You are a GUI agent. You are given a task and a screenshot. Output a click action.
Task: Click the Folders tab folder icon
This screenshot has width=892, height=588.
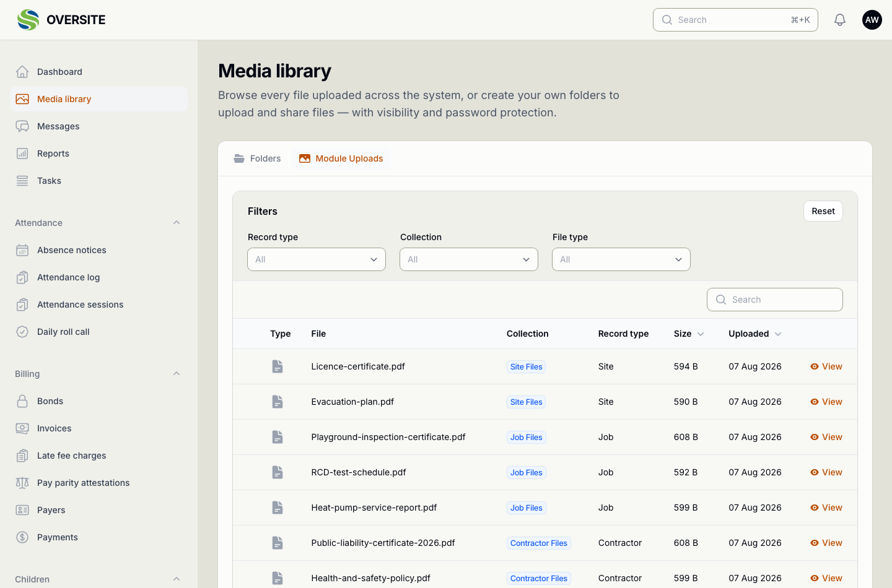pos(239,158)
